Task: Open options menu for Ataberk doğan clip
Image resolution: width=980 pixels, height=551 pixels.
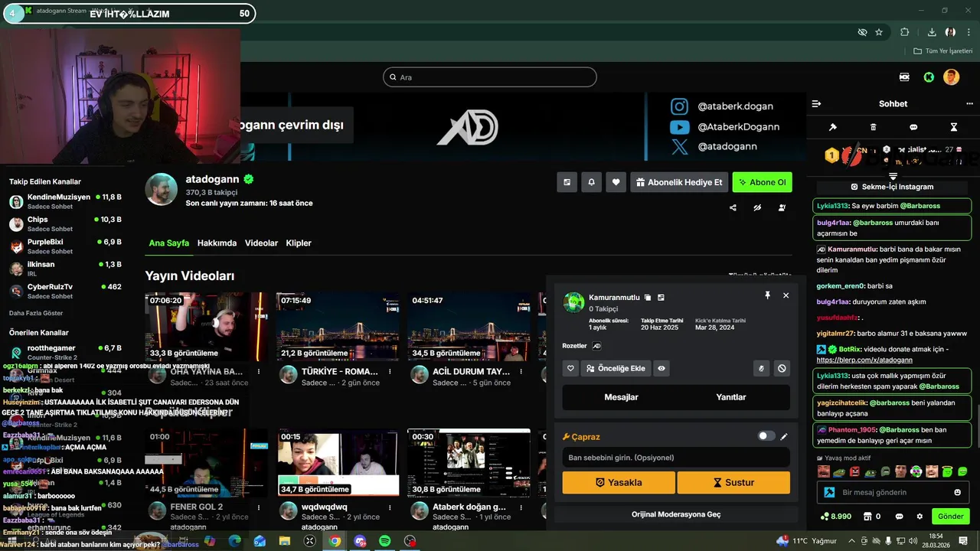Action: [x=521, y=507]
